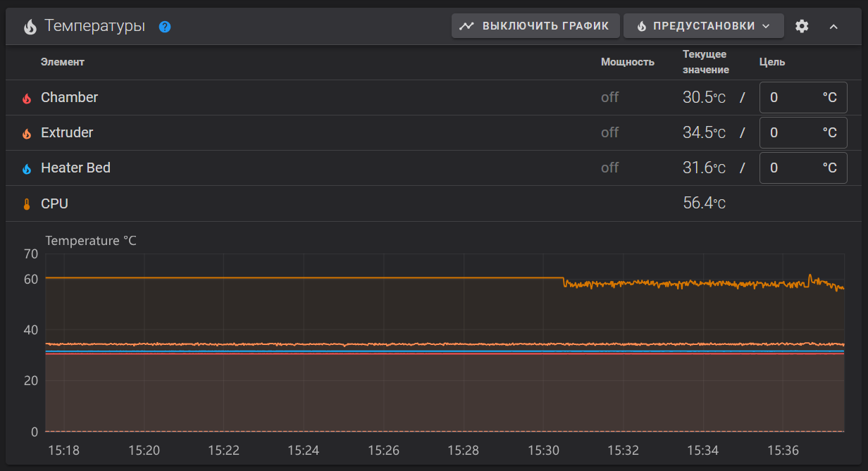Click the Extruder orange flame icon
The width and height of the screenshot is (868, 471).
point(27,134)
